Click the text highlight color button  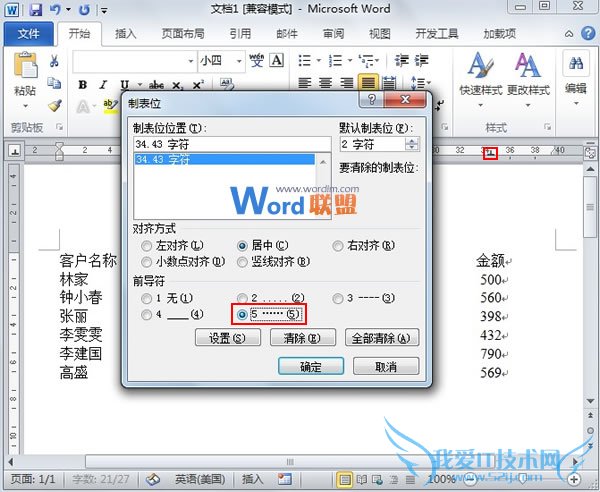point(111,106)
